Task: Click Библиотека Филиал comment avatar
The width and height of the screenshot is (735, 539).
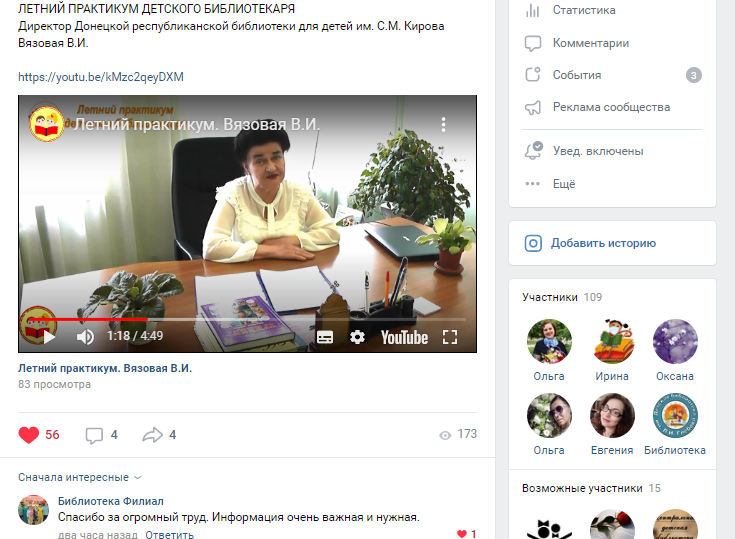Action: [x=33, y=509]
